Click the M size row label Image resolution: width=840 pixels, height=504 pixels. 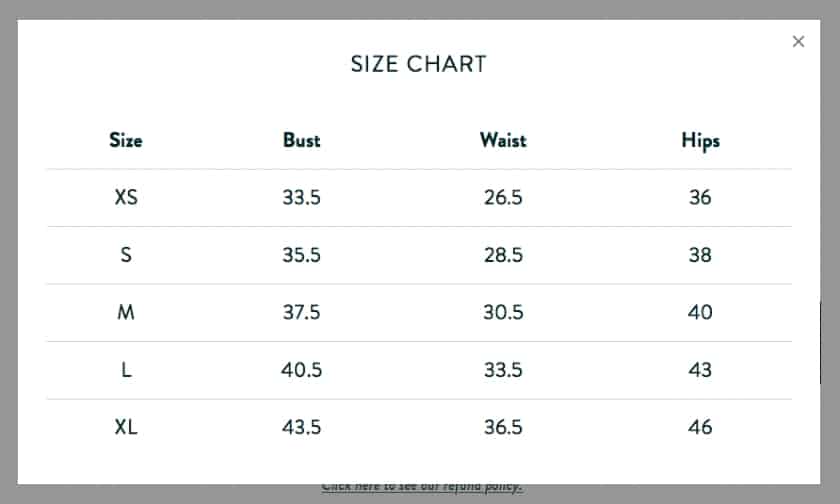126,312
